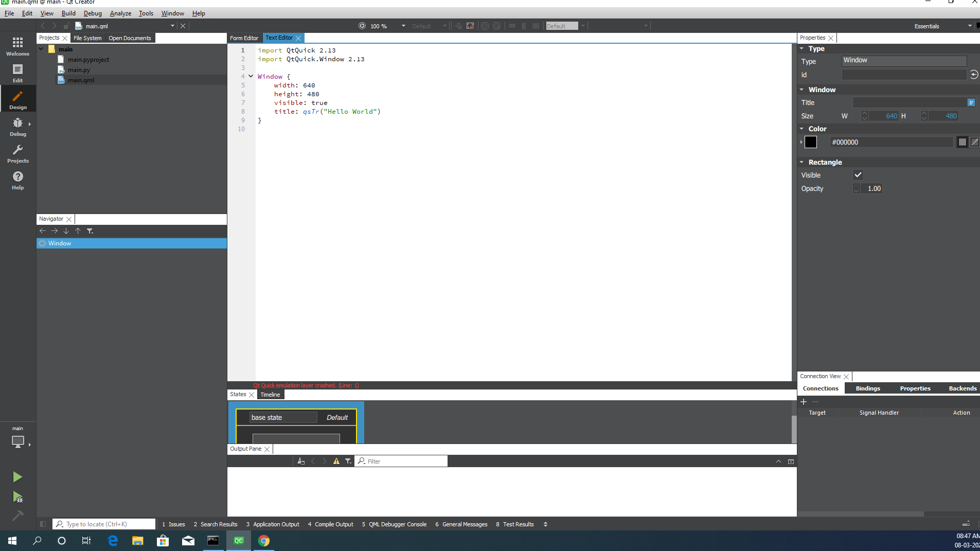Click the Type to locate search field
This screenshot has height=551, width=980.
[104, 524]
